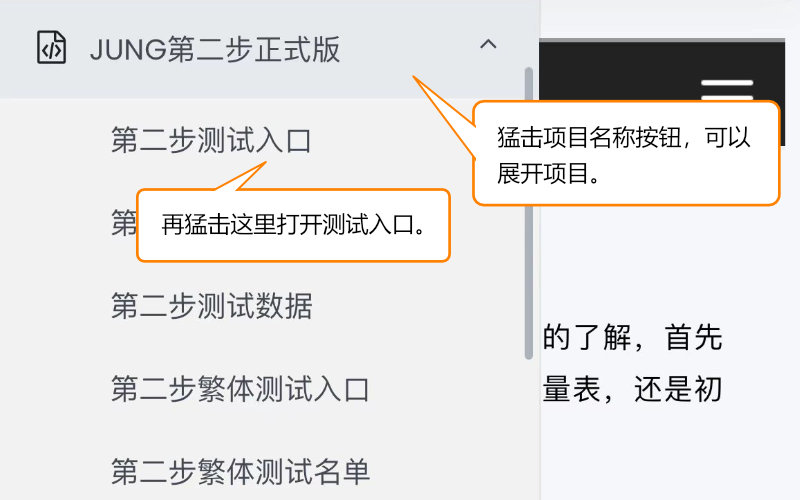This screenshot has height=500, width=800.
Task: Collapse the JUNG第二步正式版 project using the chevron
Action: [488, 44]
